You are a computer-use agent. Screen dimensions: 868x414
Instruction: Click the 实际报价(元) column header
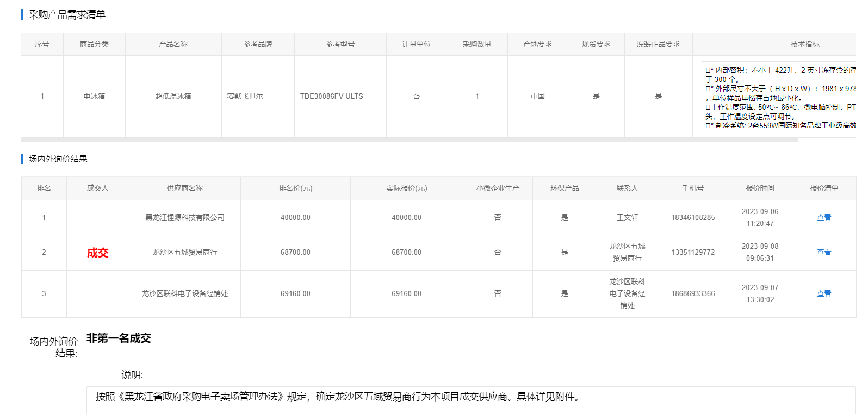[406, 188]
